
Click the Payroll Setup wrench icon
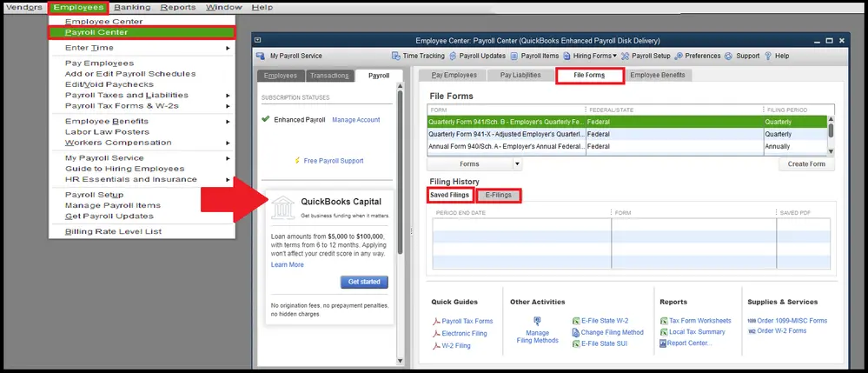626,56
